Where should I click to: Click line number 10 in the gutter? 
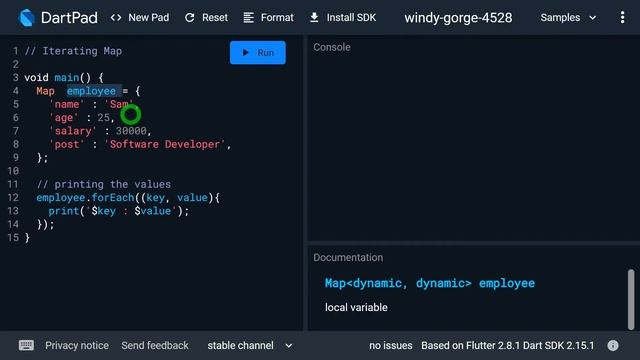click(13, 171)
